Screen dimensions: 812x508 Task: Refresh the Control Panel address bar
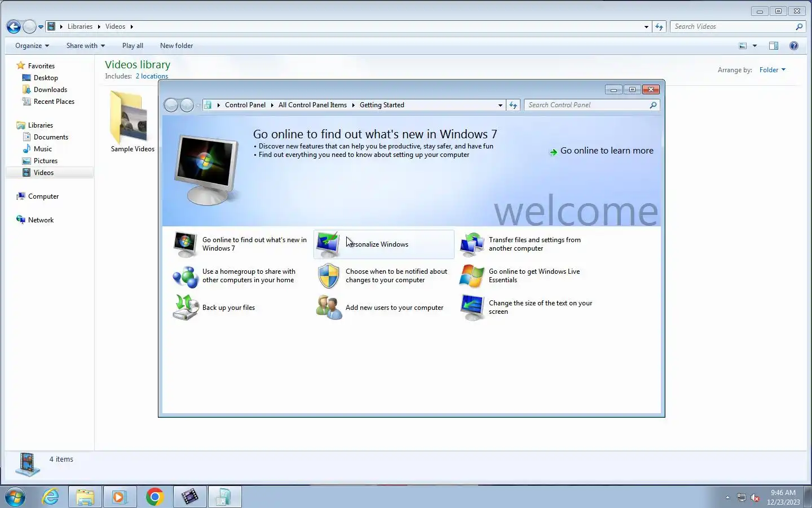[x=513, y=105]
